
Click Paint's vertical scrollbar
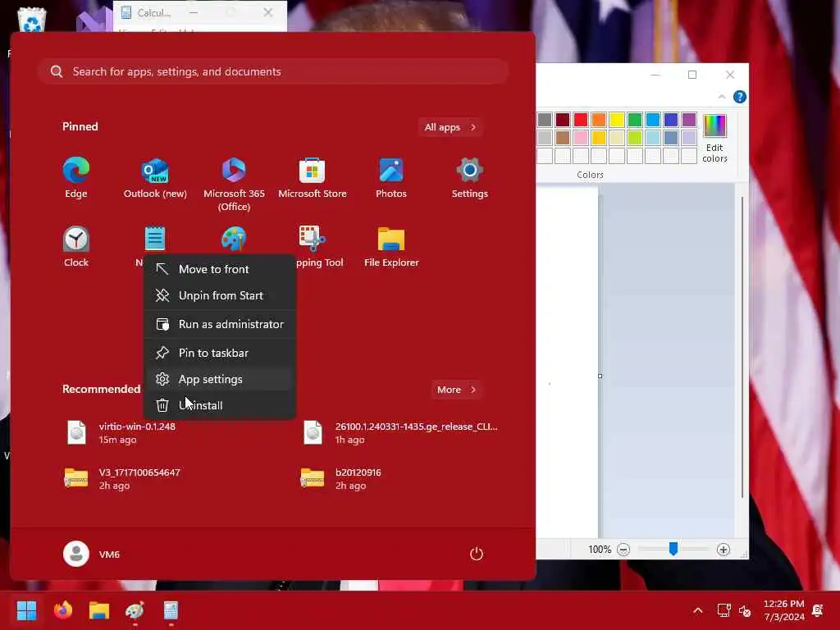coord(742,348)
